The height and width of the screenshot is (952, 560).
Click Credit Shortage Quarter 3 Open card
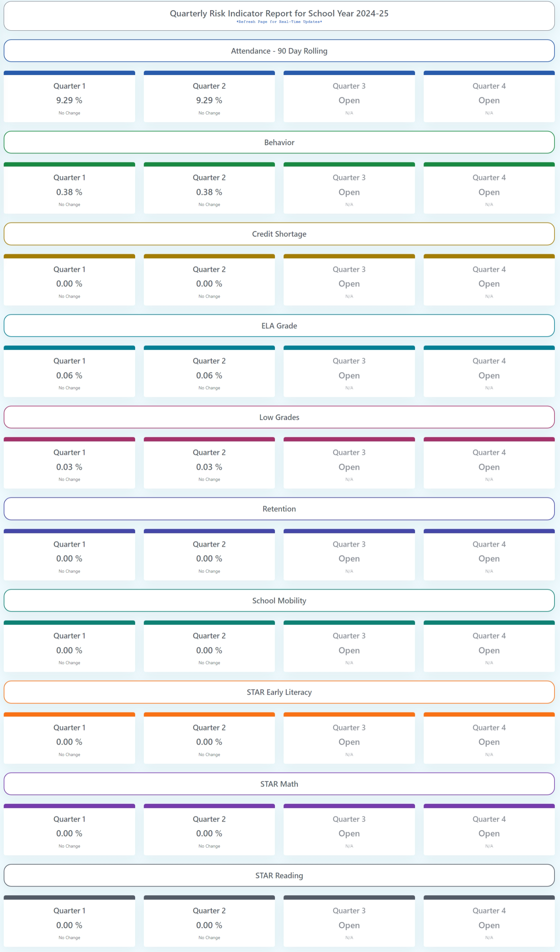(349, 282)
